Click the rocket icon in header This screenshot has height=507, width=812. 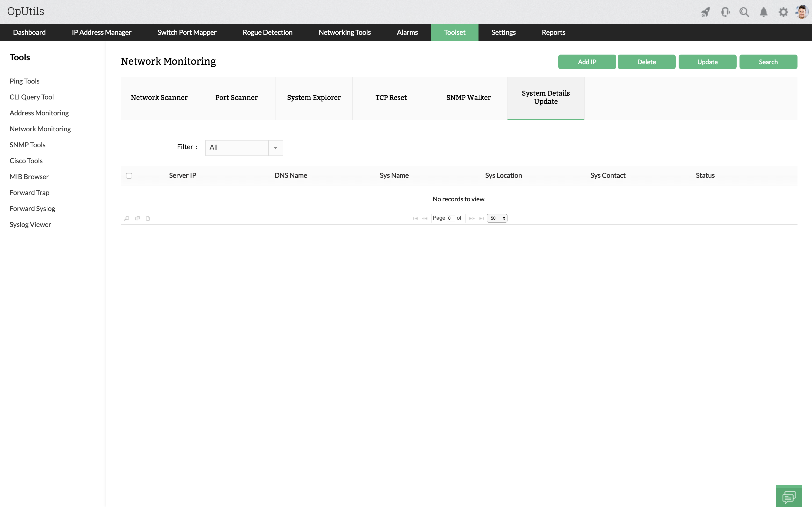[x=705, y=12]
